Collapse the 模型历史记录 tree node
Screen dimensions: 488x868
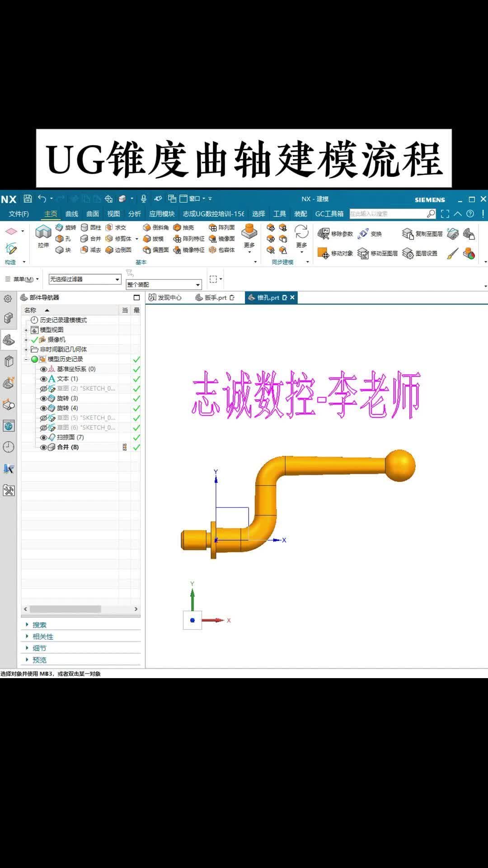(x=26, y=359)
